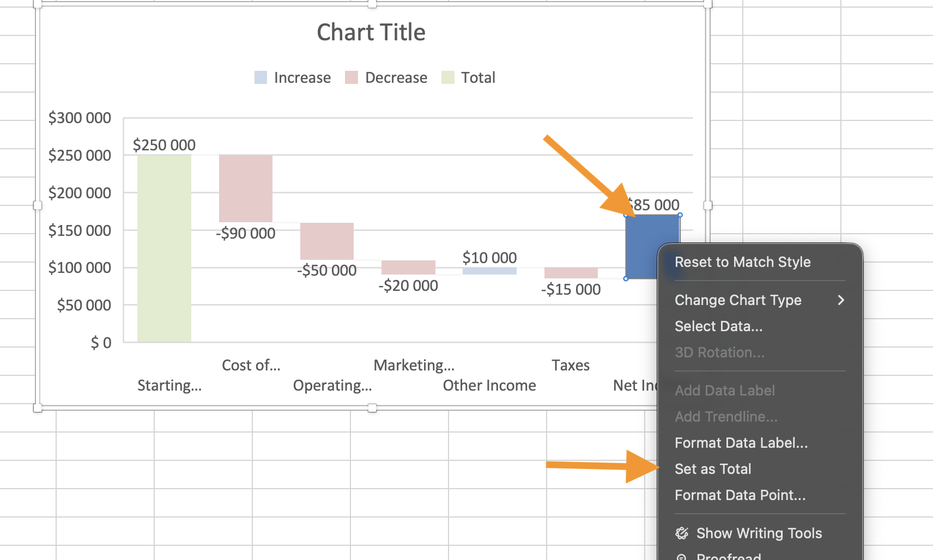Select the -$90 000 decrease bar
Image resolution: width=933 pixels, height=560 pixels.
tap(245, 188)
